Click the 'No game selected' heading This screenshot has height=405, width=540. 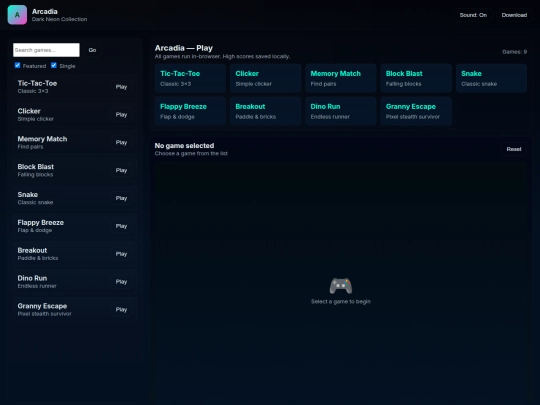(184, 146)
